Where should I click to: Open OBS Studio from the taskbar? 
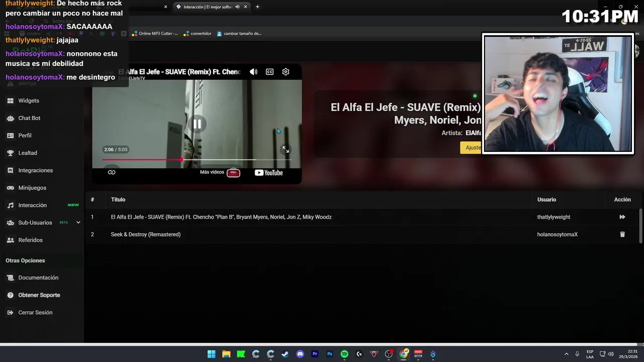click(x=388, y=354)
